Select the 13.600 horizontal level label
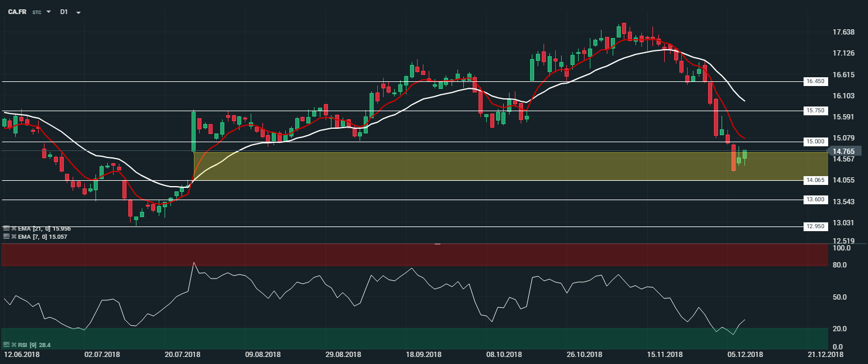Screen dimensions: 868x364 (x=815, y=200)
